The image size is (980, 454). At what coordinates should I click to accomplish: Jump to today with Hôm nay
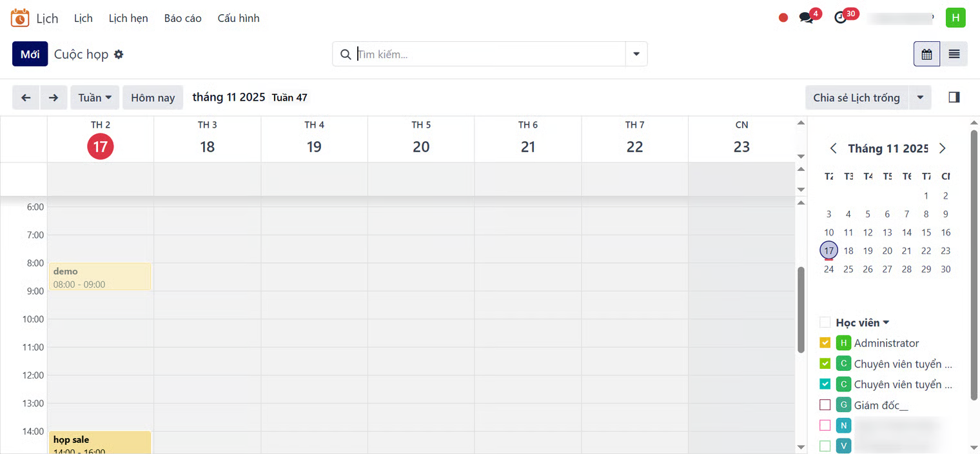click(x=153, y=97)
